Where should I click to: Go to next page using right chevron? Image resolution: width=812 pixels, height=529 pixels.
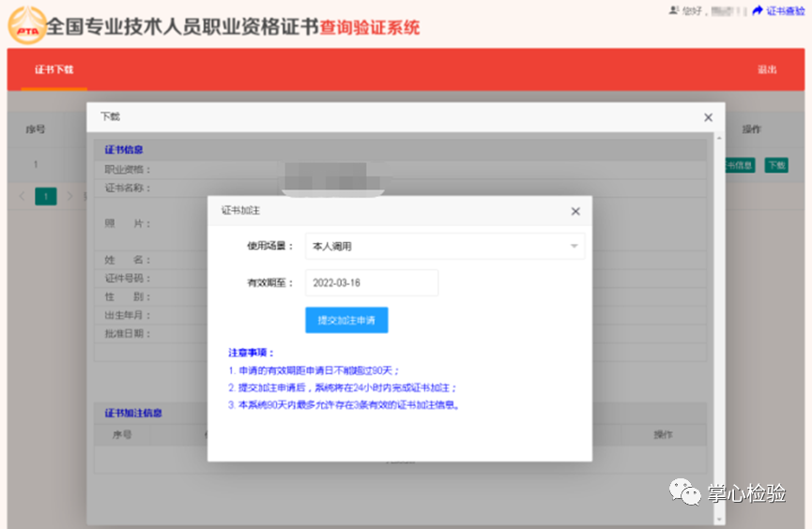69,196
